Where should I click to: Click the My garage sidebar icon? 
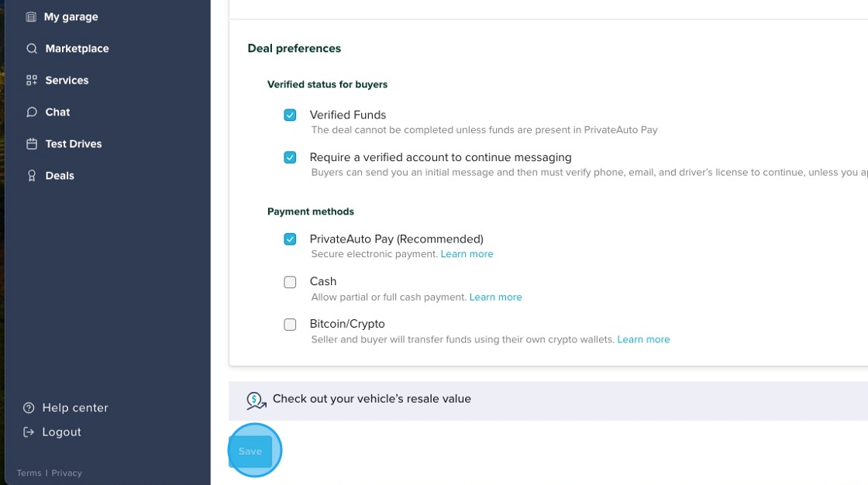point(31,17)
